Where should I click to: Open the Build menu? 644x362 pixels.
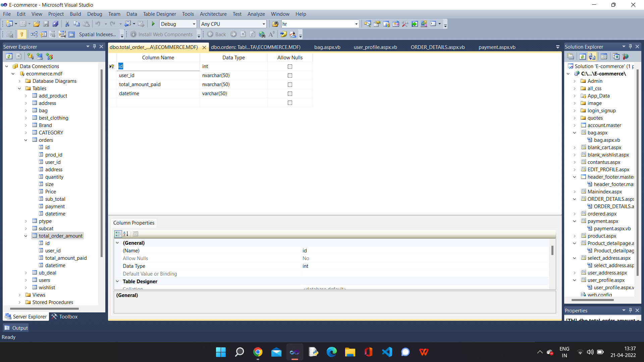pos(75,14)
